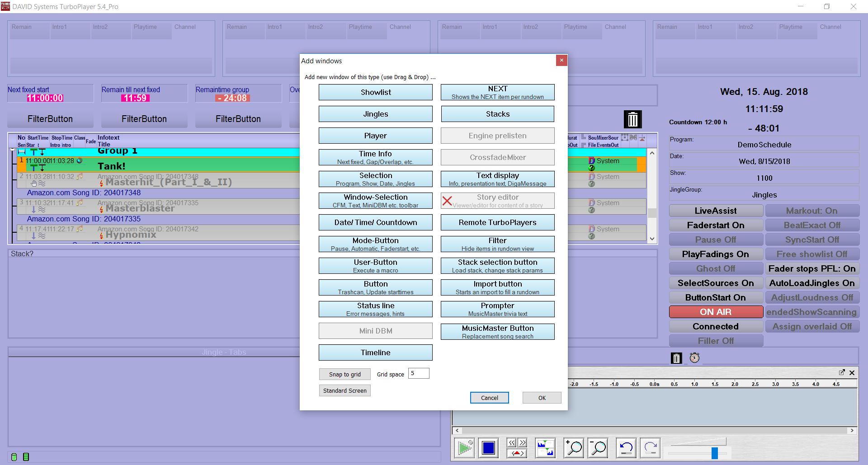
Task: Toggle the ON AIR button
Action: coord(716,312)
